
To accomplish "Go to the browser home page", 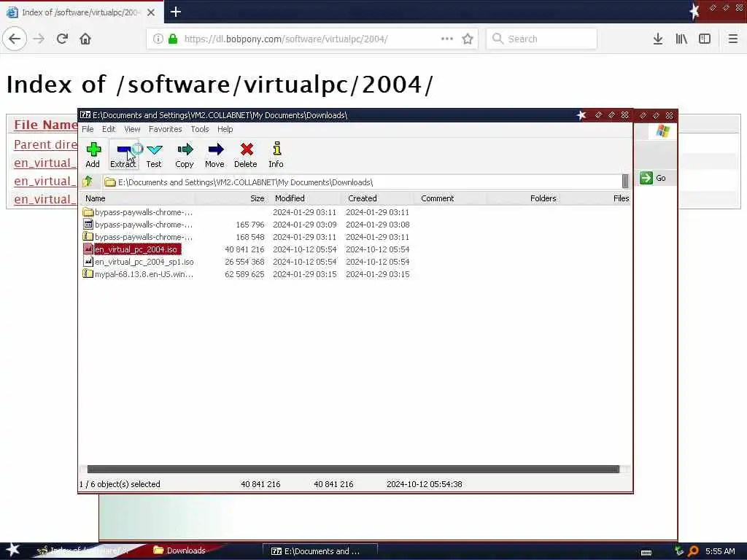I will 85,39.
